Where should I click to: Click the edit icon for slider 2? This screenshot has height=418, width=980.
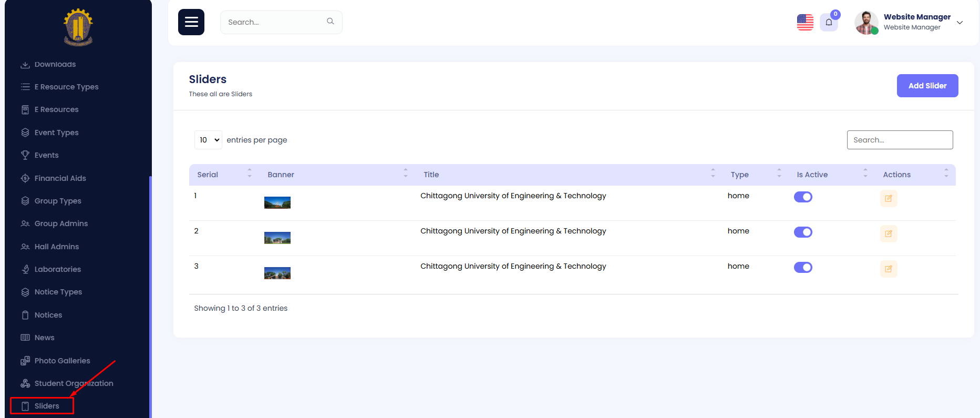coord(889,233)
